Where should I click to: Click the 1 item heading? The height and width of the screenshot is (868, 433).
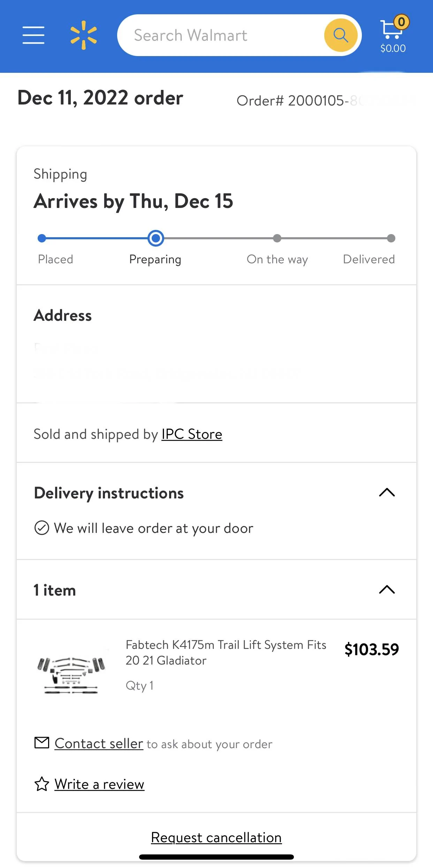pyautogui.click(x=55, y=590)
